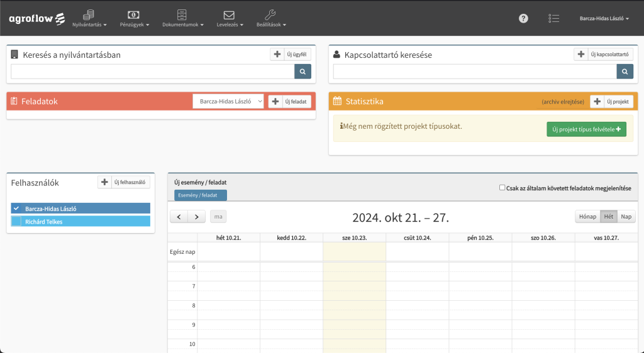The image size is (644, 353).
Task: Click the search magnifier in Keresés a nyilvántartásban
Action: click(303, 72)
